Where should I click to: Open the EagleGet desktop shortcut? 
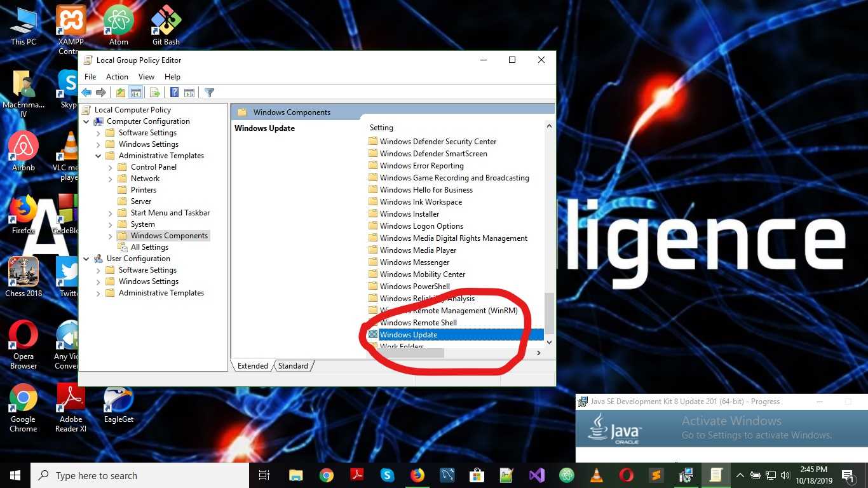(x=119, y=403)
